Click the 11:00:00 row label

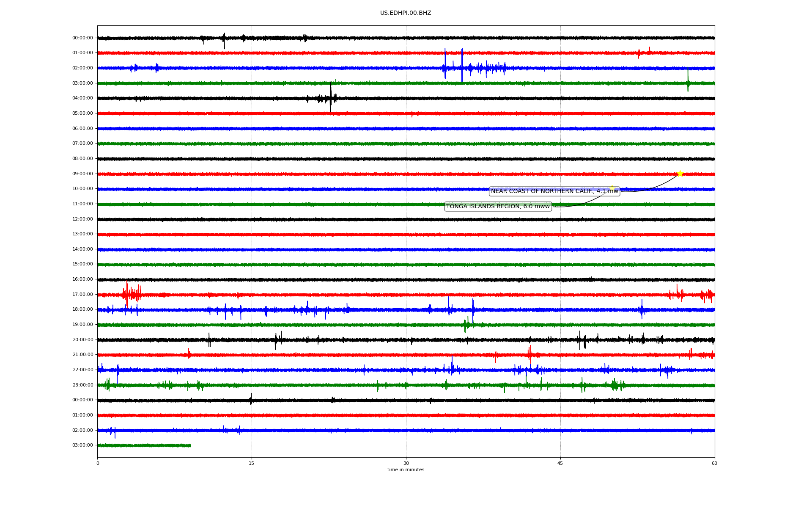[82, 204]
